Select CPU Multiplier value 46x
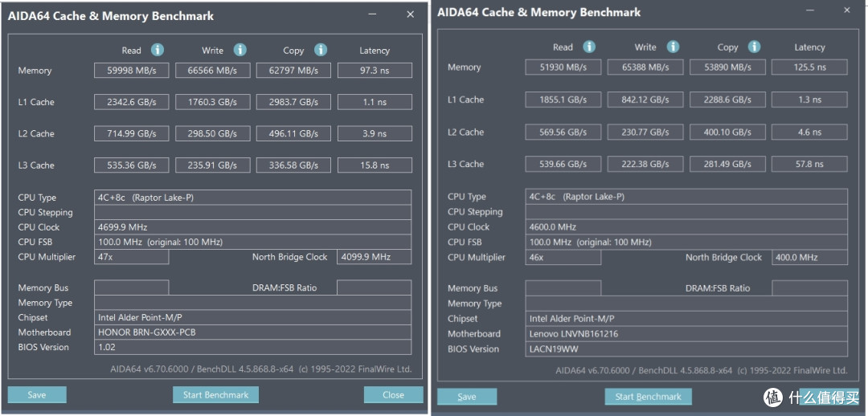The height and width of the screenshot is (416, 868). click(563, 258)
